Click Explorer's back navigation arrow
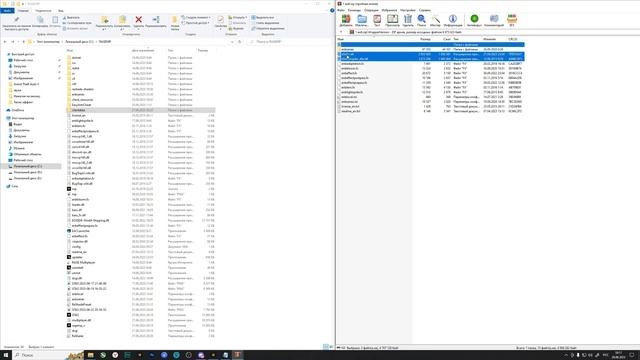The width and height of the screenshot is (640, 360). [5, 42]
